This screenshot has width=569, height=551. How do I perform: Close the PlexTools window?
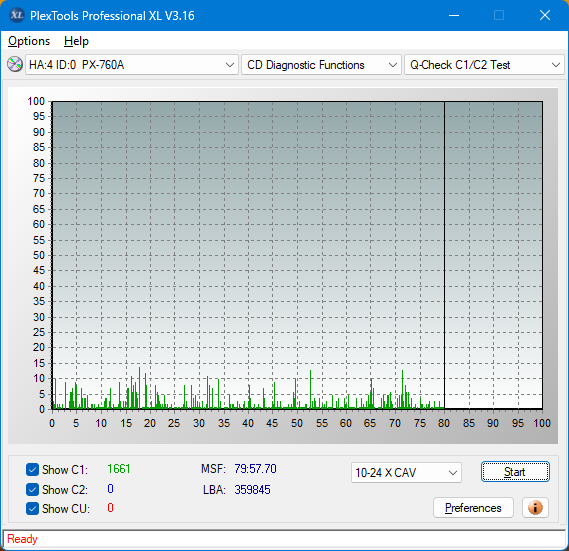point(545,15)
